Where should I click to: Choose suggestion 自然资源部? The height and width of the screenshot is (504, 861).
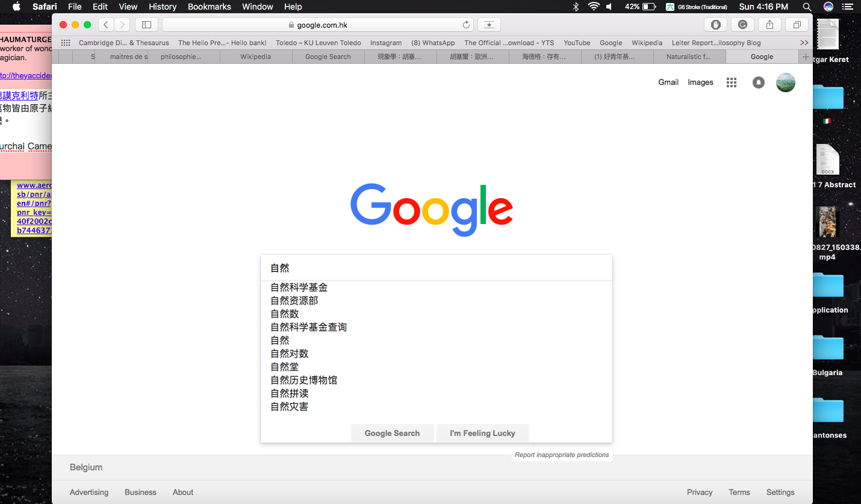pyautogui.click(x=294, y=301)
